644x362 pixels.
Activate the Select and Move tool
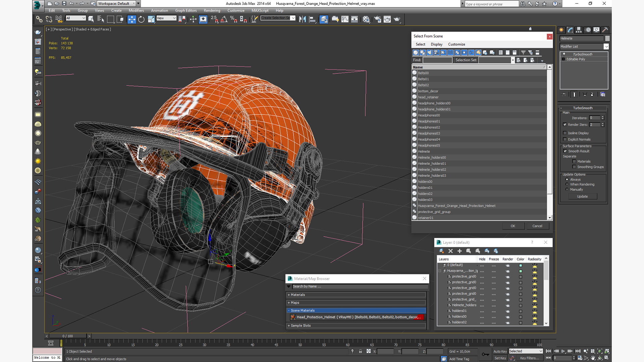click(x=132, y=19)
